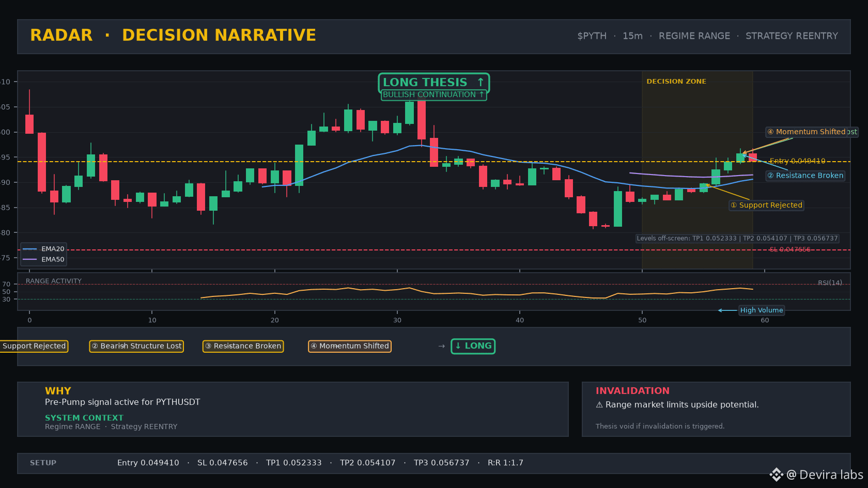This screenshot has height=488, width=868.
Task: Click STRATEGY REENTRY in the top header
Action: 792,36
